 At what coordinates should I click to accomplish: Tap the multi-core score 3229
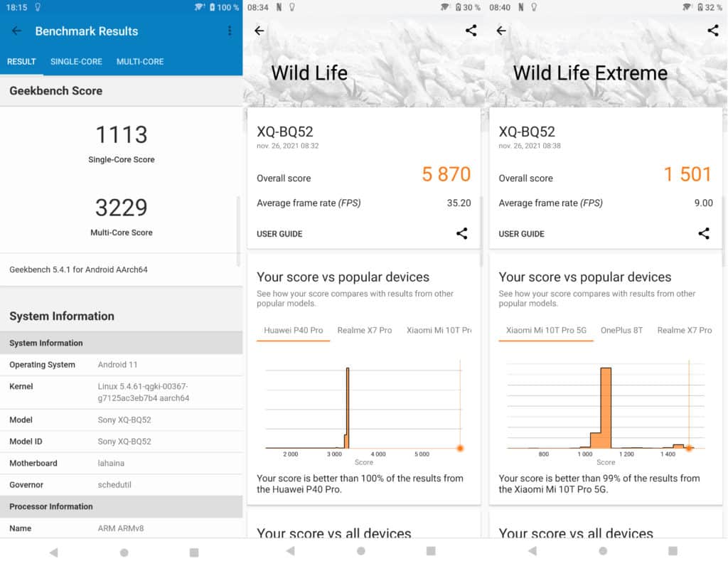[121, 208]
